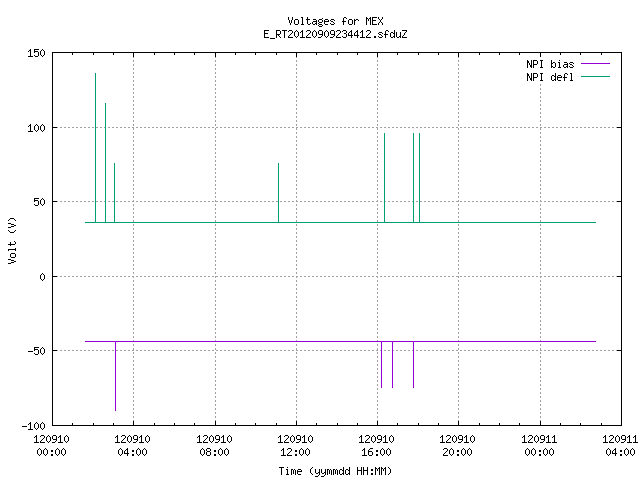
Task: Click the y-axis tick value 100
Action: pyautogui.click(x=36, y=128)
